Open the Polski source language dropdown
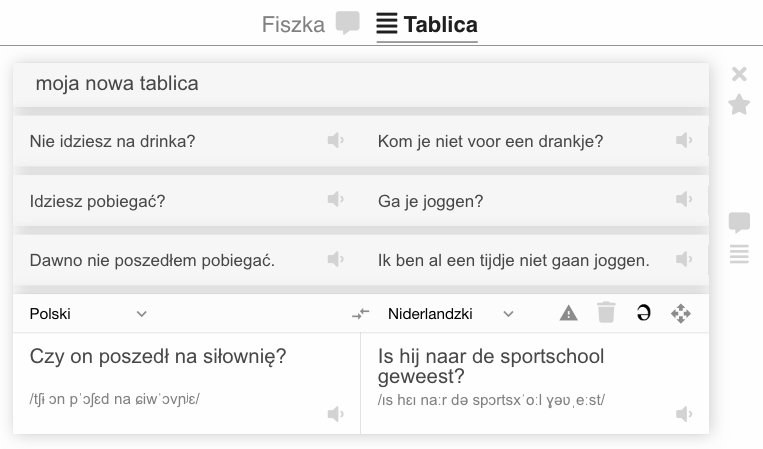This screenshot has width=763, height=449. [x=88, y=314]
